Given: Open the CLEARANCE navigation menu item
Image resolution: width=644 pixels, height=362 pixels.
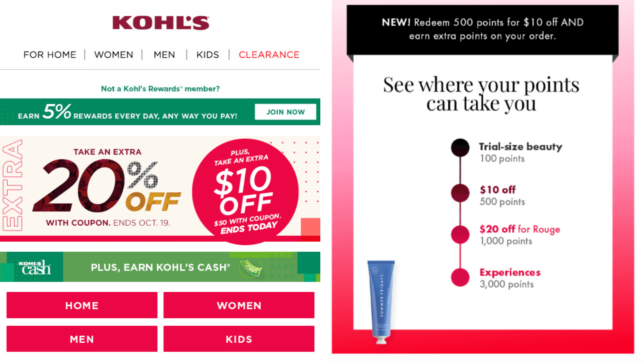Looking at the screenshot, I should coord(269,54).
